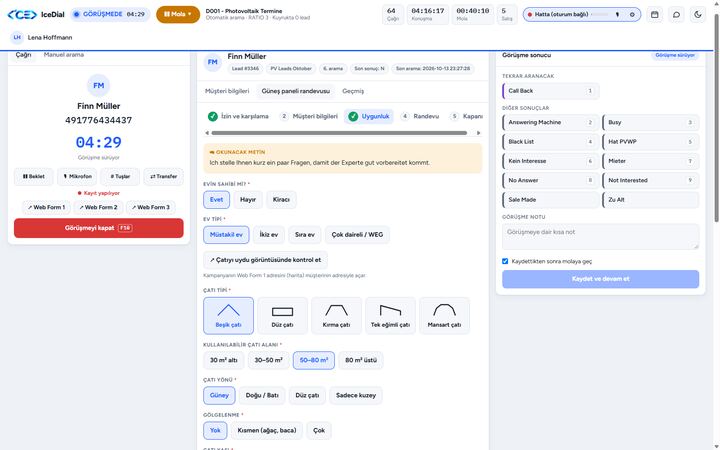
Task: Open the Tuşlar keypad button
Action: coord(120,176)
